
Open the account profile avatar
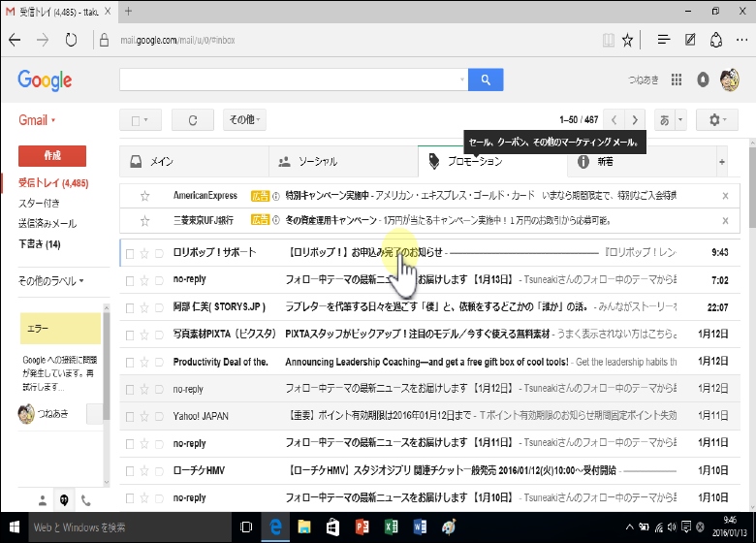[x=730, y=80]
